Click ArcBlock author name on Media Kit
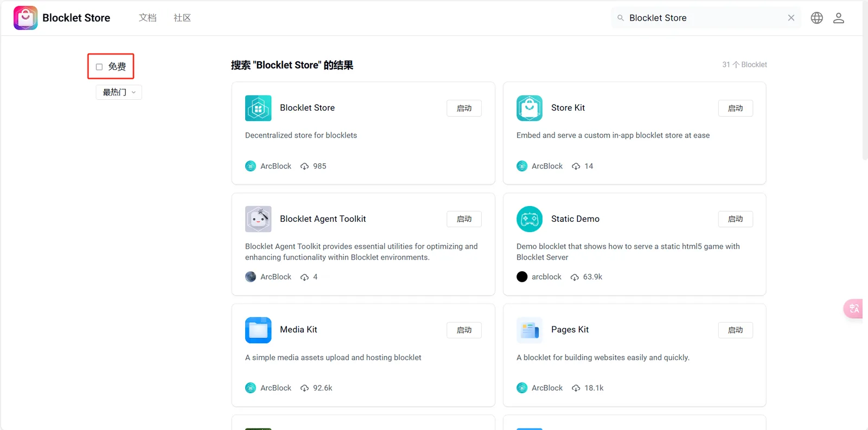The width and height of the screenshot is (868, 430). coord(276,388)
